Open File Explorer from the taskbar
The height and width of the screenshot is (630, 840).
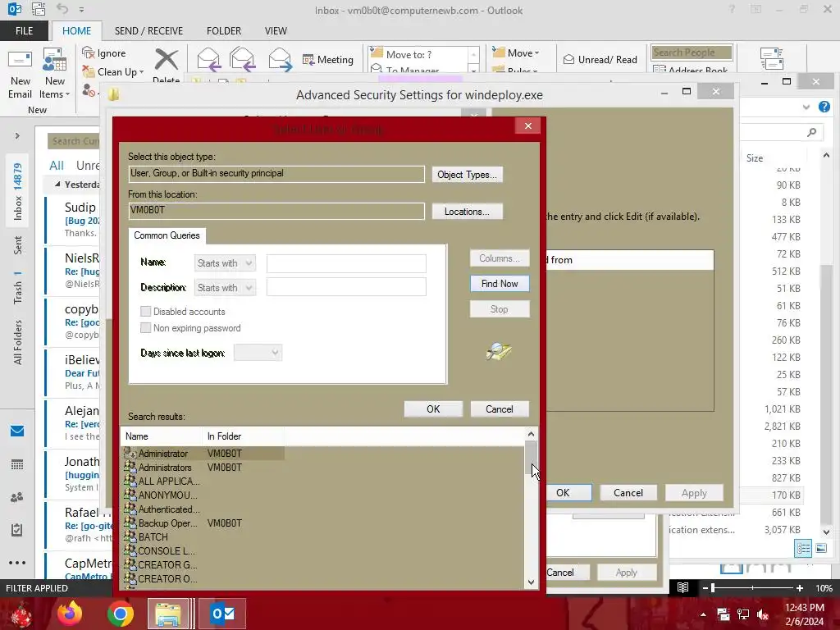tap(168, 614)
